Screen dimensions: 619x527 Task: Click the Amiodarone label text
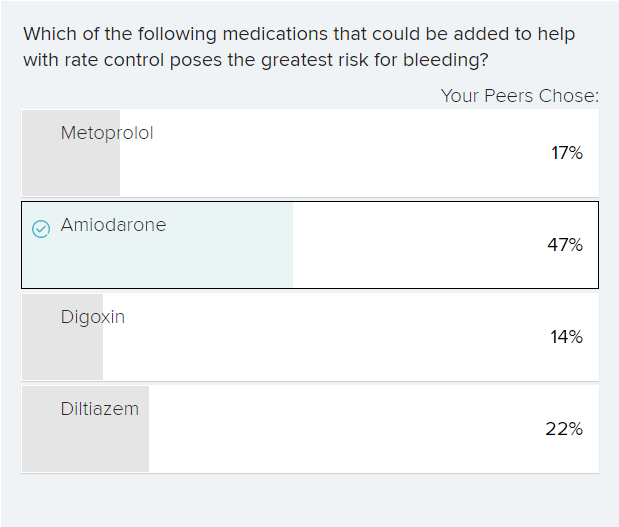113,225
